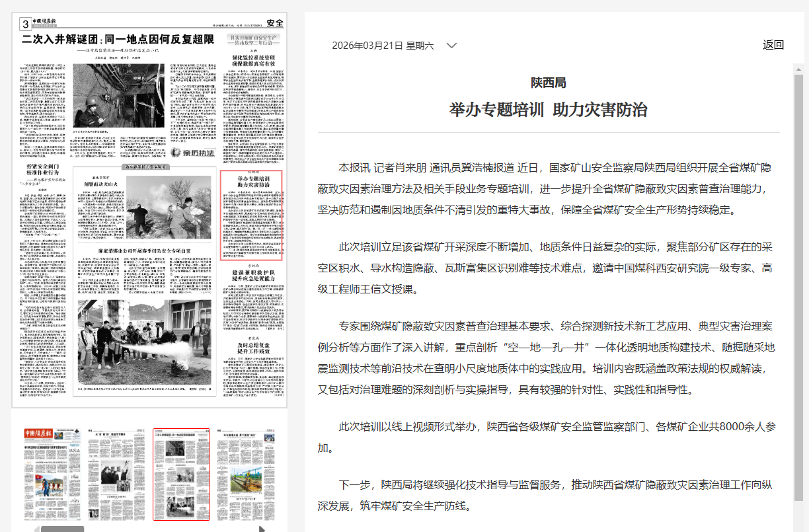The width and height of the screenshot is (809, 532).
Task: Select the highlighted page 3 thumbnail
Action: click(x=181, y=475)
